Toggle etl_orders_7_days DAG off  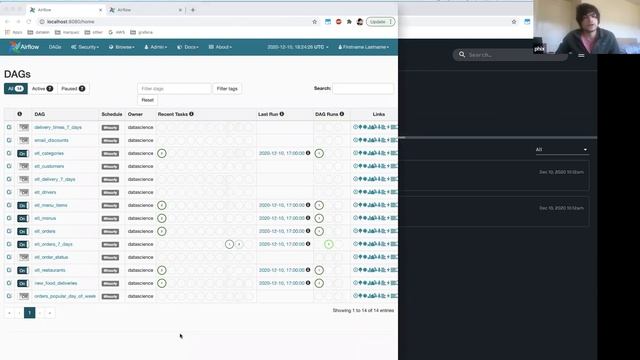point(23,244)
